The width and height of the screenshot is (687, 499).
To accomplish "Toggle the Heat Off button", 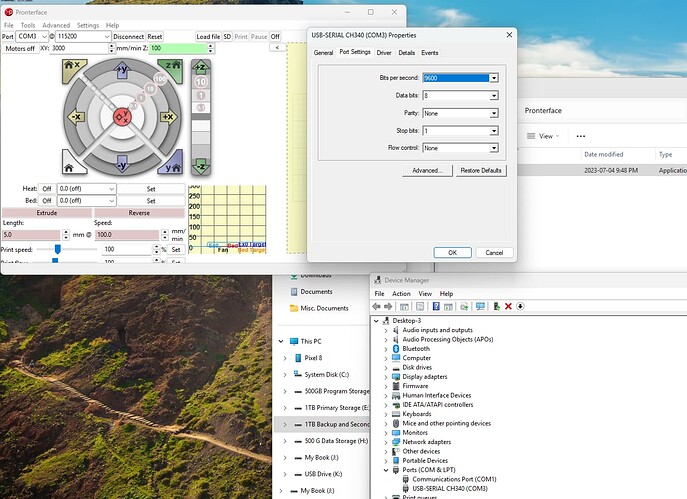I will (x=47, y=189).
